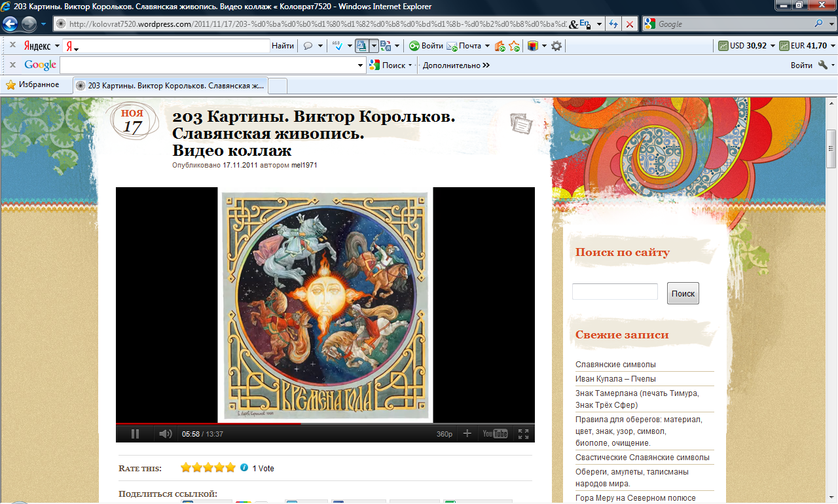Open the Google toolbar search history dropdown
This screenshot has height=504, width=838.
361,65
